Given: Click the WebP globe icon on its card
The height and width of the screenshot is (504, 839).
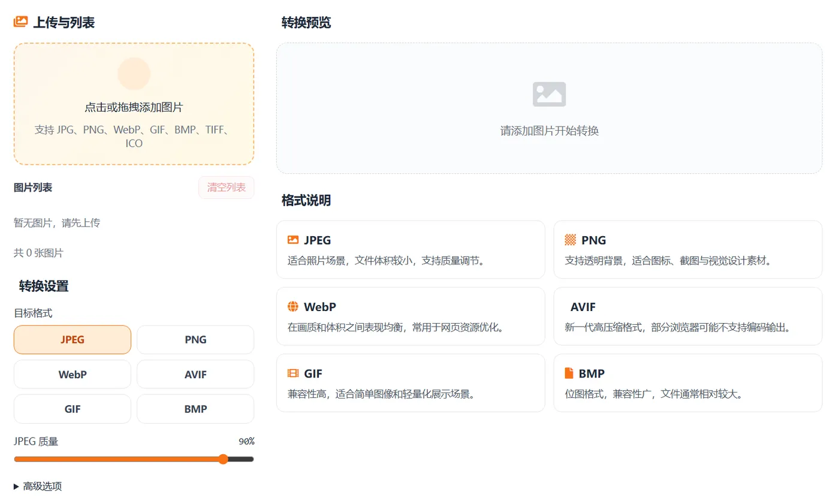Looking at the screenshot, I should click(293, 306).
